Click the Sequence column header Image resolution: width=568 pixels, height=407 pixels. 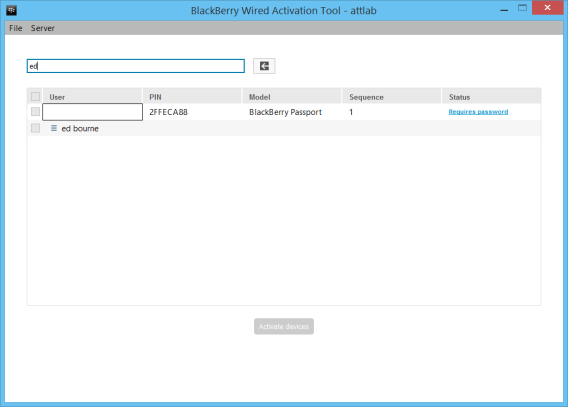tap(392, 97)
